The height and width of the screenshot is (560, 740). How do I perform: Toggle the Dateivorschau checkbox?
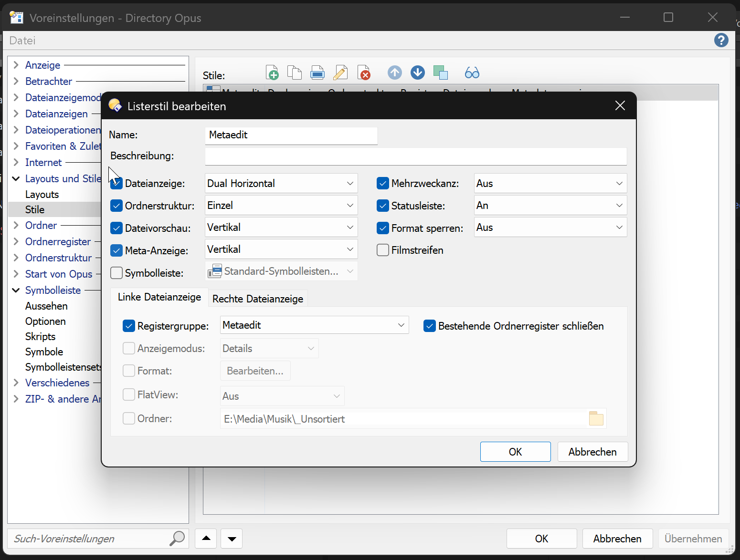point(116,228)
